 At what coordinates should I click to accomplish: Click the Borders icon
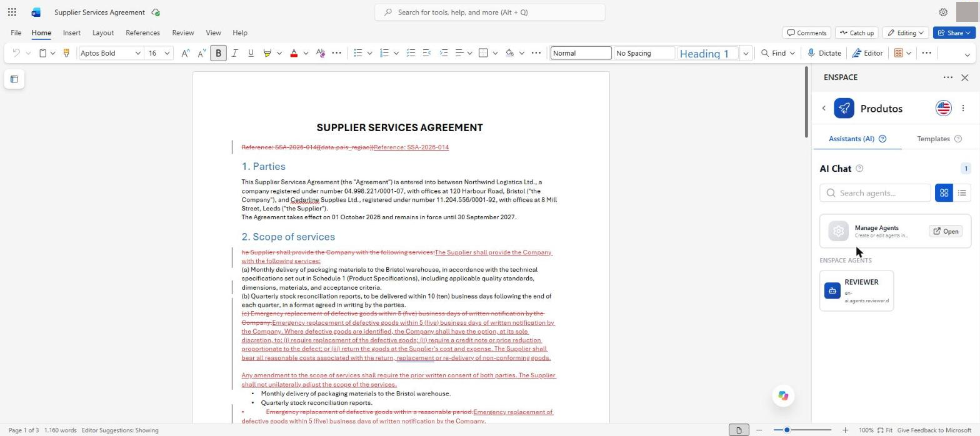click(x=483, y=53)
